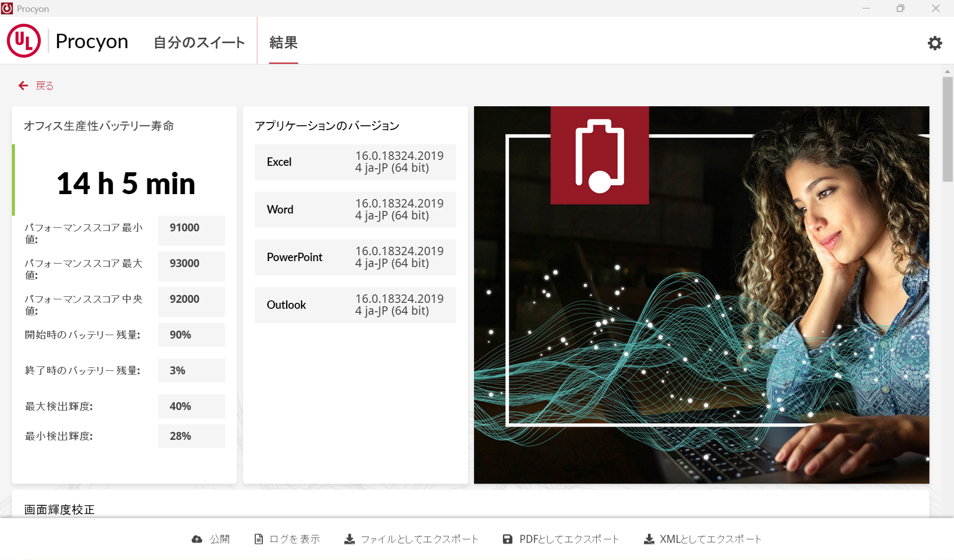Click the Procyon title bar app icon

pyautogui.click(x=7, y=8)
